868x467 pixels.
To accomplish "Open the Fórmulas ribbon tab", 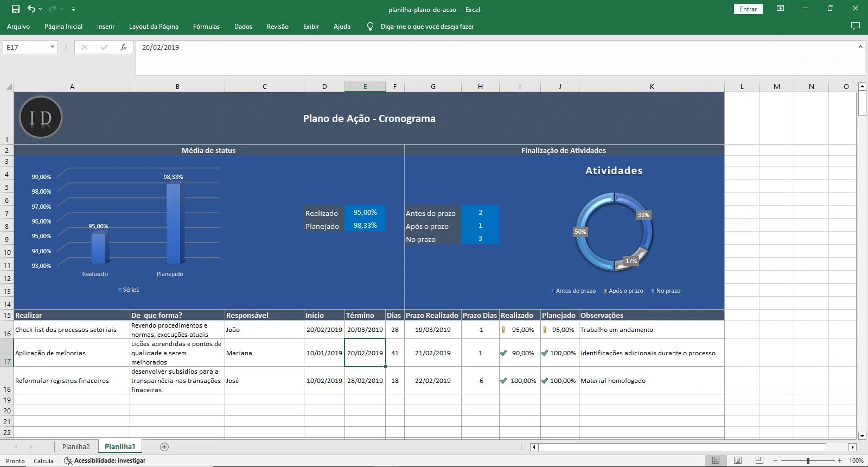I will pos(206,26).
